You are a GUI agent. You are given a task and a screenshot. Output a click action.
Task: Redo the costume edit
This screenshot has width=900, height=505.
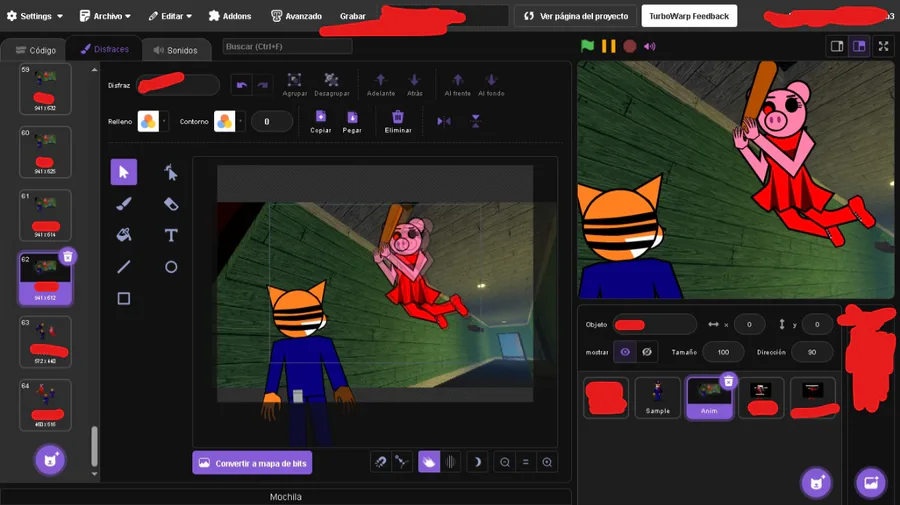point(263,85)
